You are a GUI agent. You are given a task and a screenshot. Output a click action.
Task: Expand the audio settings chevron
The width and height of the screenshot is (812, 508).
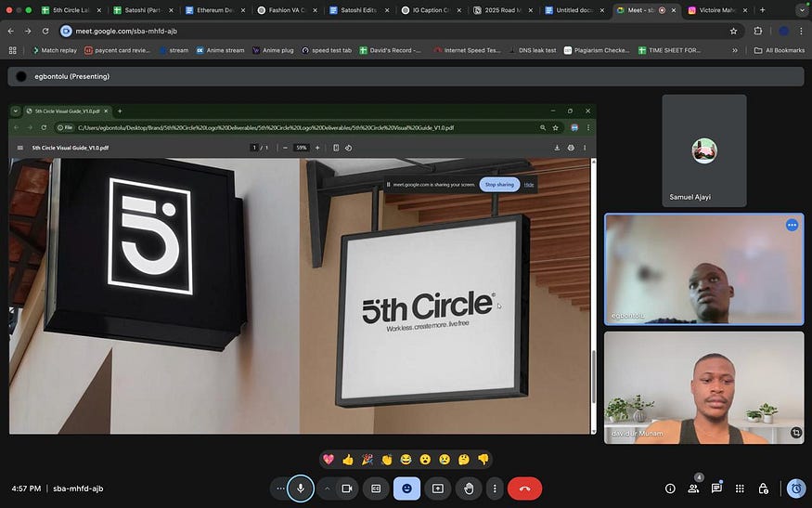[328, 488]
